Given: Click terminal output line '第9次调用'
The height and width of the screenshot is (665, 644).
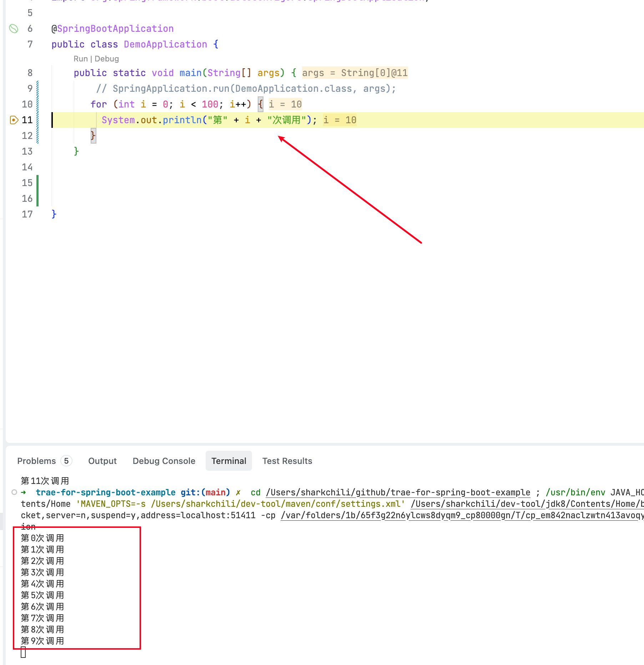Looking at the screenshot, I should (42, 641).
